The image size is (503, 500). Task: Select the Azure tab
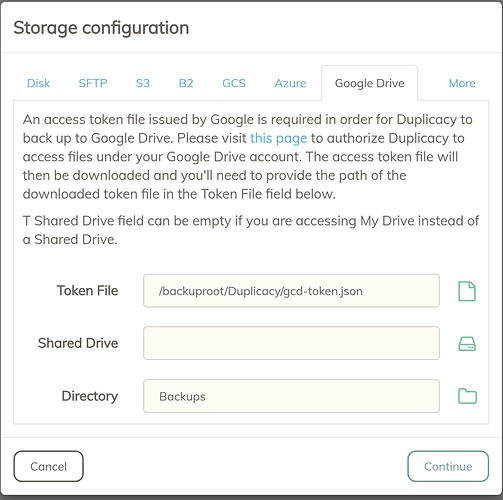(x=290, y=83)
